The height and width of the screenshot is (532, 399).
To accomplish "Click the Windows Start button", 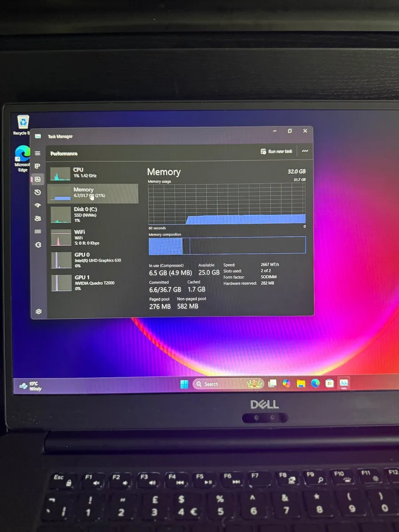I will [x=184, y=384].
